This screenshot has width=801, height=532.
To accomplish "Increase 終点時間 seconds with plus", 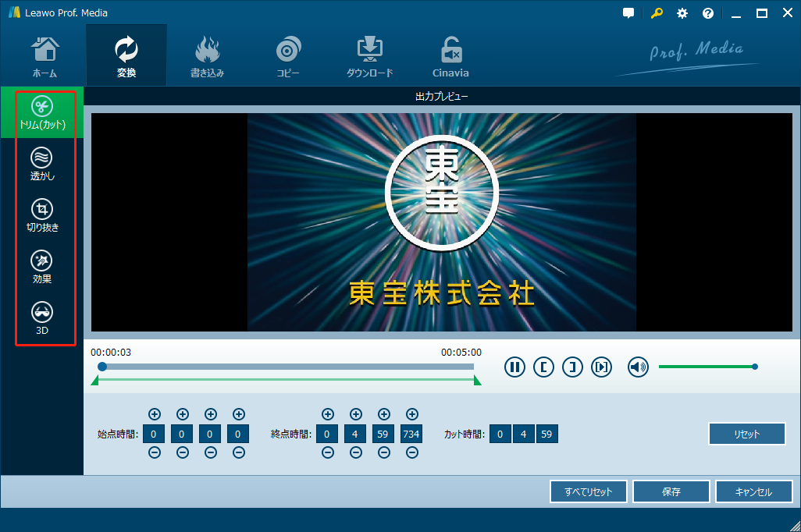I will 384,414.
